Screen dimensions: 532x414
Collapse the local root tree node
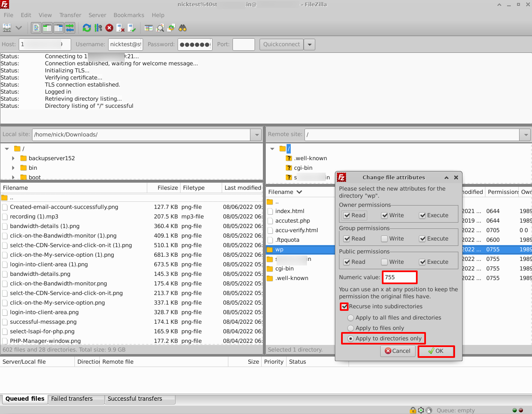click(x=7, y=149)
